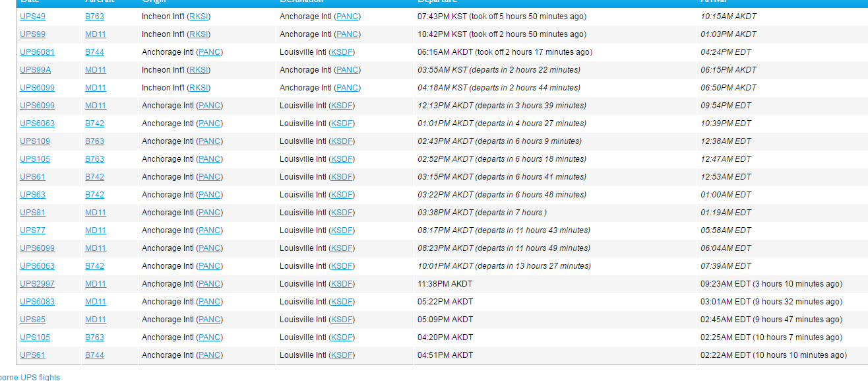Screen dimensions: 868x381
Task: Open UPS61 departing 03:15PM AKDT
Action: click(32, 177)
